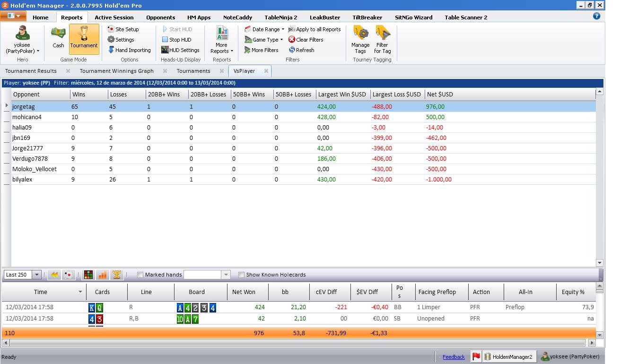Click the Stop HUD button

click(176, 40)
